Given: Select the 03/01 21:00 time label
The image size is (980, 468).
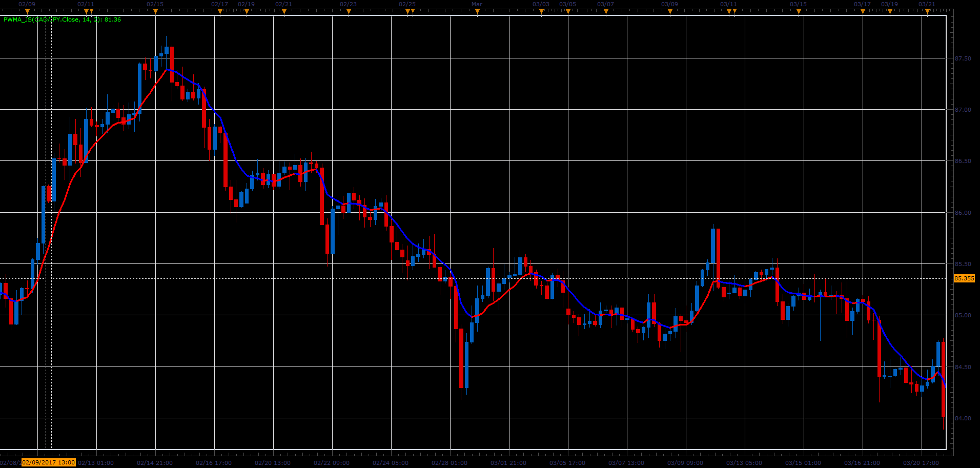Looking at the screenshot, I should [x=508, y=463].
